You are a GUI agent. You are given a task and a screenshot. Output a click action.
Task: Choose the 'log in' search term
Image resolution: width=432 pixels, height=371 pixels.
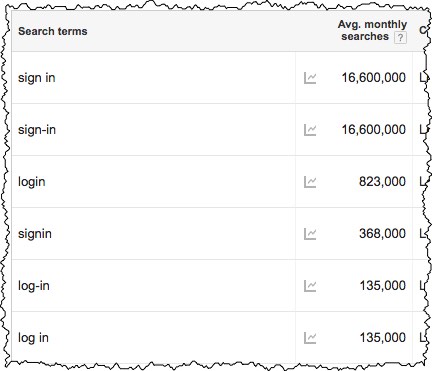tap(33, 338)
